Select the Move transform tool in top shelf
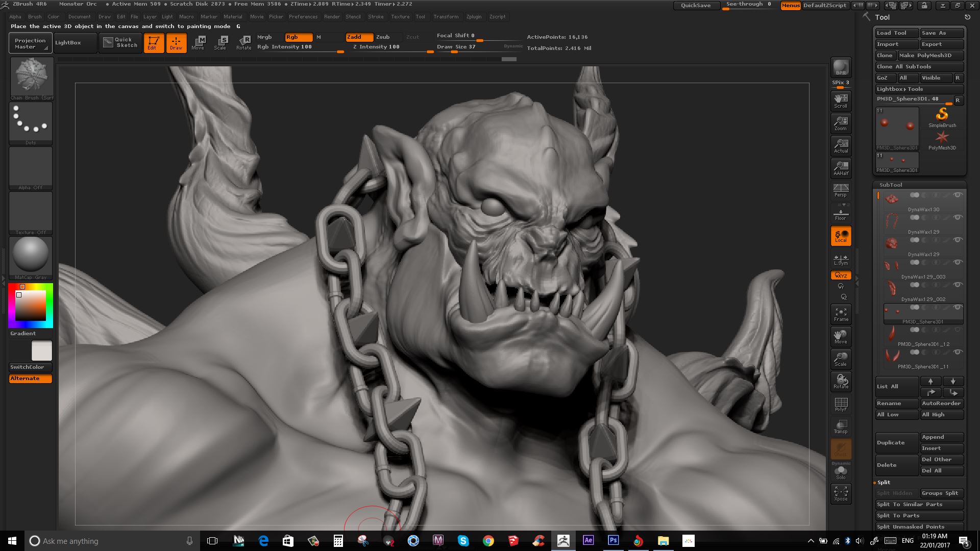Screen dimensions: 980x551 click(198, 43)
